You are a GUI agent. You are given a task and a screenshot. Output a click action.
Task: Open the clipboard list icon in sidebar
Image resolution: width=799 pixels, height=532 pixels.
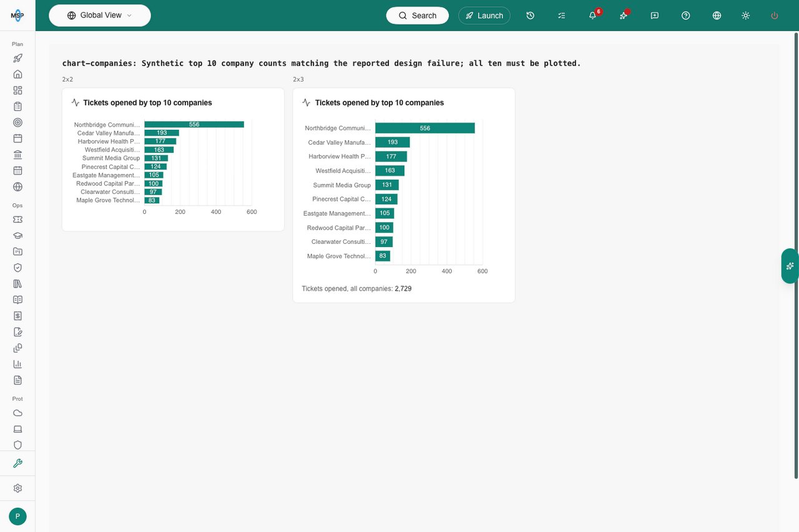click(17, 107)
